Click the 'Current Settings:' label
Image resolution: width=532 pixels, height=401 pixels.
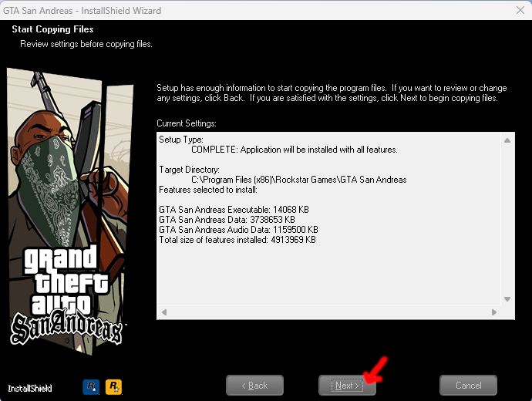click(187, 123)
